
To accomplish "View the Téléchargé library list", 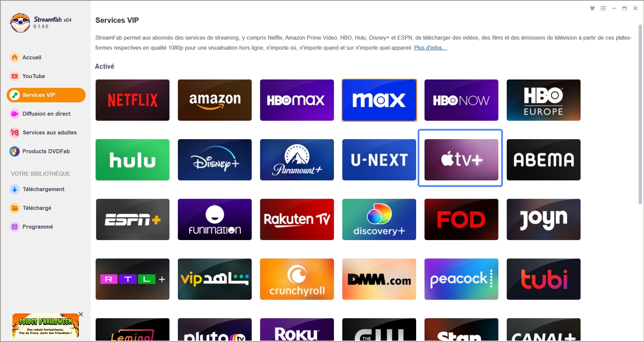I will pos(46,208).
